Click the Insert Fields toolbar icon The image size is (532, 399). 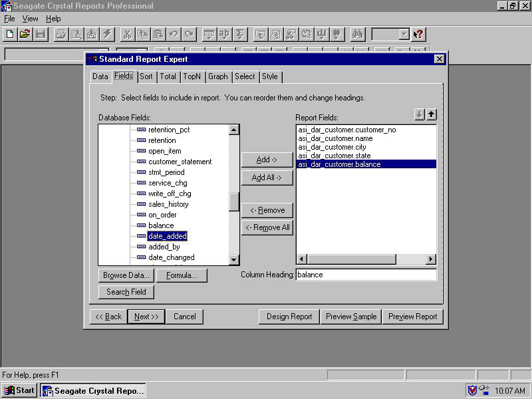(209, 35)
